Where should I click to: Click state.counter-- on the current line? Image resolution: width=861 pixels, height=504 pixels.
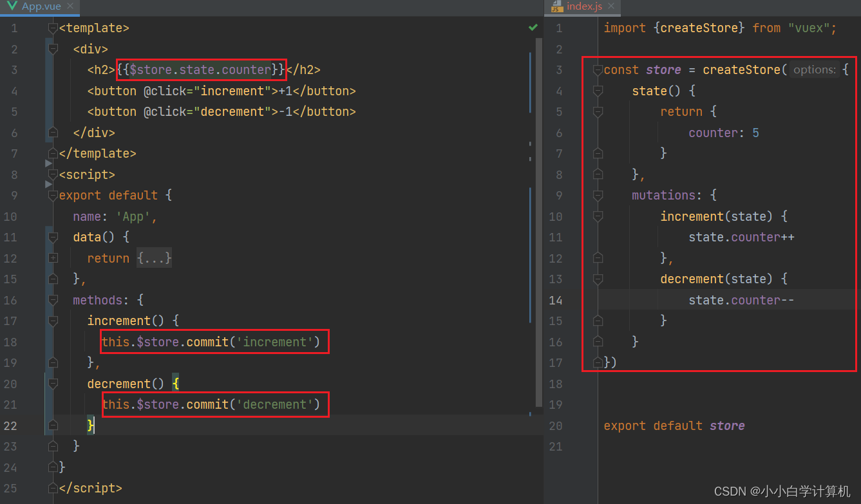741,300
